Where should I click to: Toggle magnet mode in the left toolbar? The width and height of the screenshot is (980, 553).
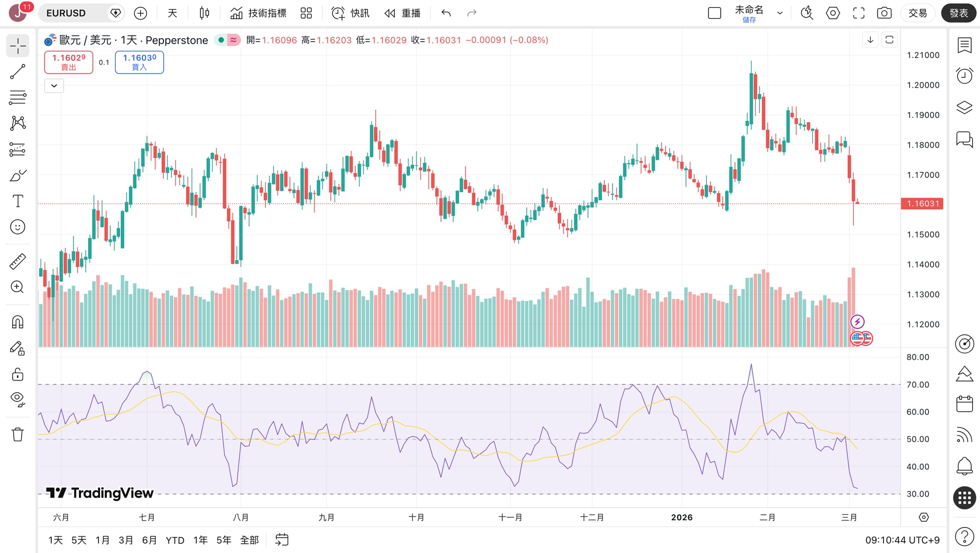coord(18,322)
